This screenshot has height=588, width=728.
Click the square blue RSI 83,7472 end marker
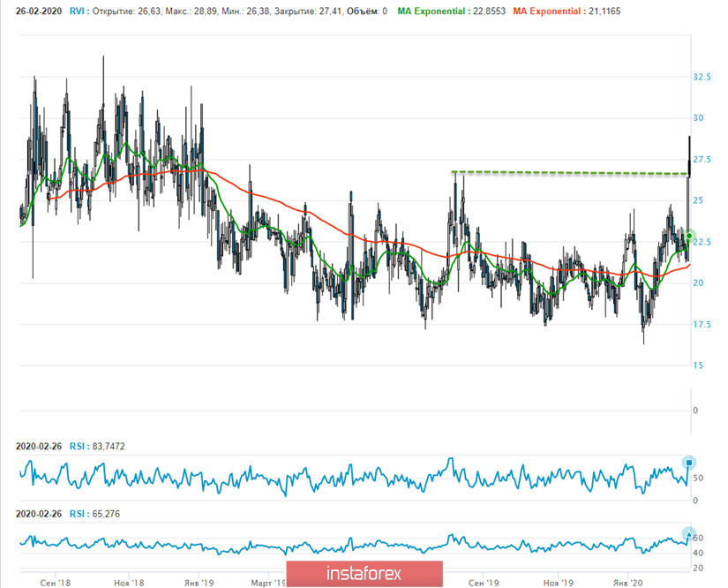(689, 463)
